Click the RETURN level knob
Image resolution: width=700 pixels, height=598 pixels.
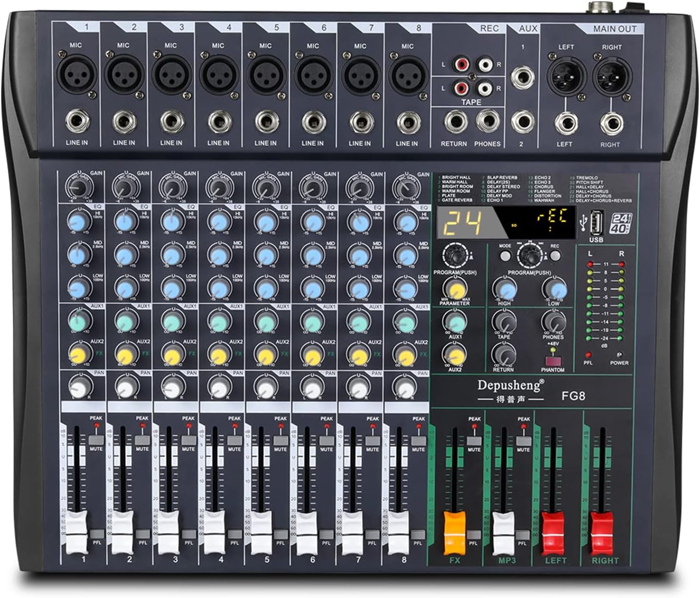[x=504, y=355]
